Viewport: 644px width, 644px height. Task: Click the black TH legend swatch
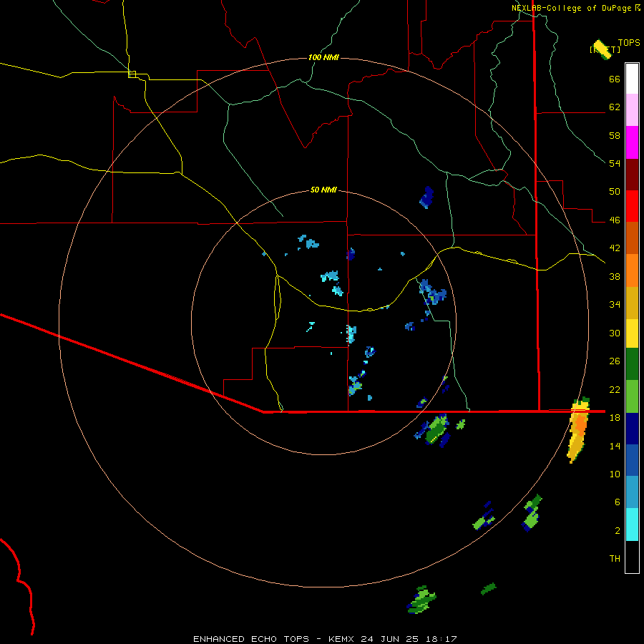pyautogui.click(x=632, y=557)
